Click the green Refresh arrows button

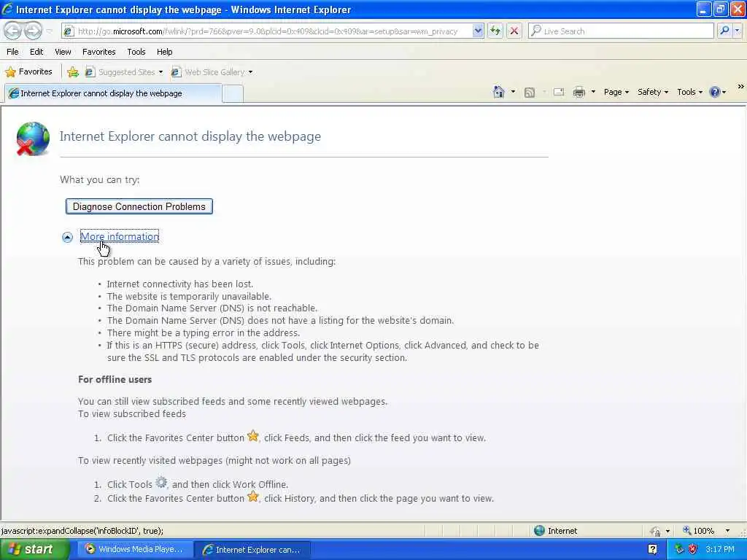[495, 31]
